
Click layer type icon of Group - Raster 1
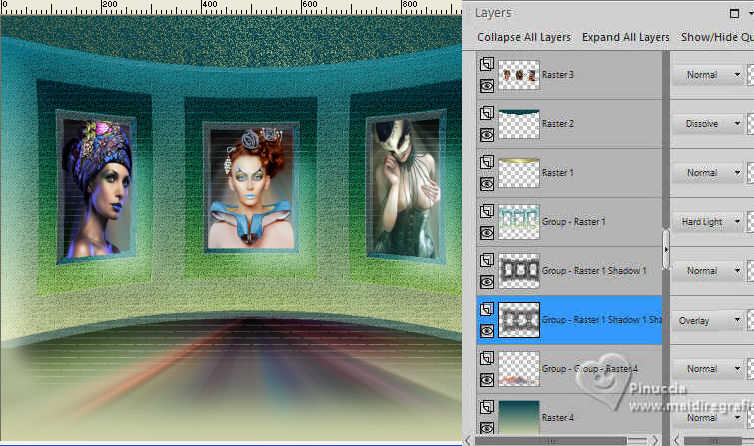click(487, 211)
